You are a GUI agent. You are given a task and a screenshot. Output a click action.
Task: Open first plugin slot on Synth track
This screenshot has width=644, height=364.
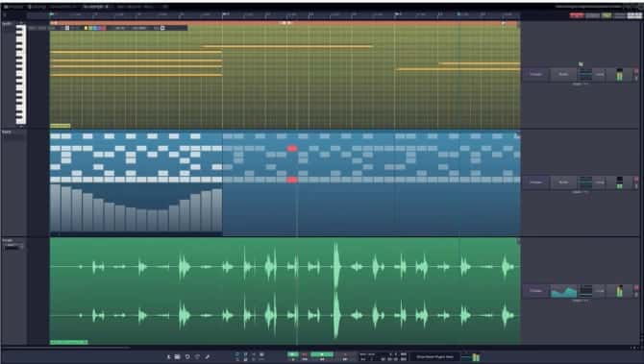click(535, 74)
